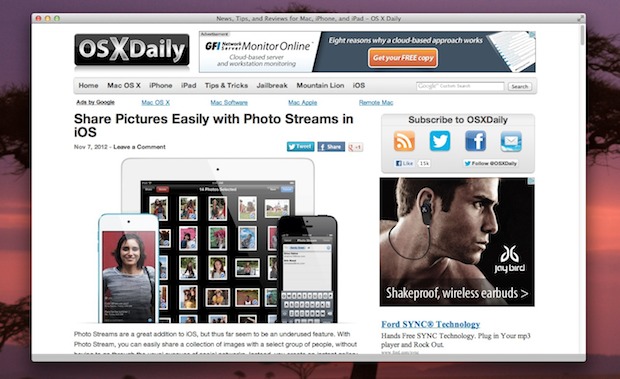Click the Google +1 button
This screenshot has width=620, height=379.
pyautogui.click(x=355, y=147)
